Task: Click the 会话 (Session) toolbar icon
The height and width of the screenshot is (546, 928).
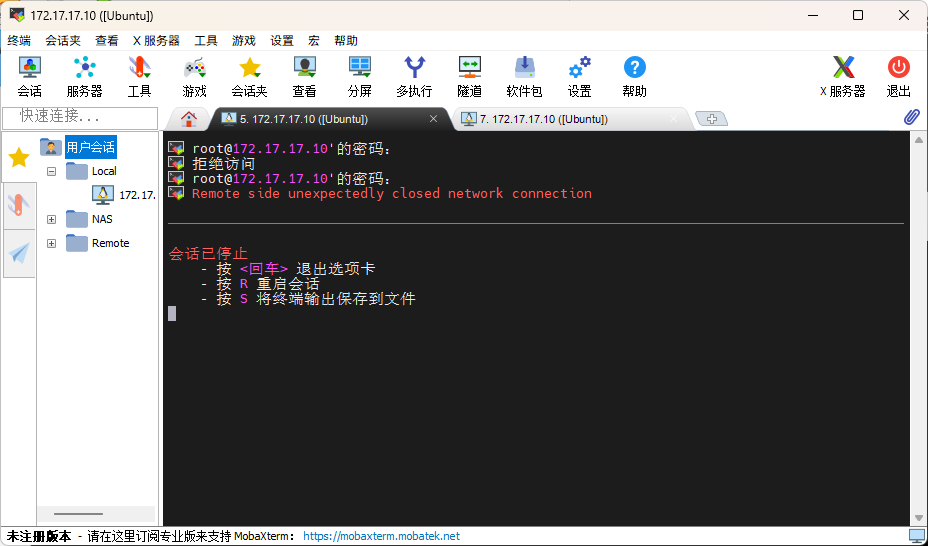Action: [29, 76]
